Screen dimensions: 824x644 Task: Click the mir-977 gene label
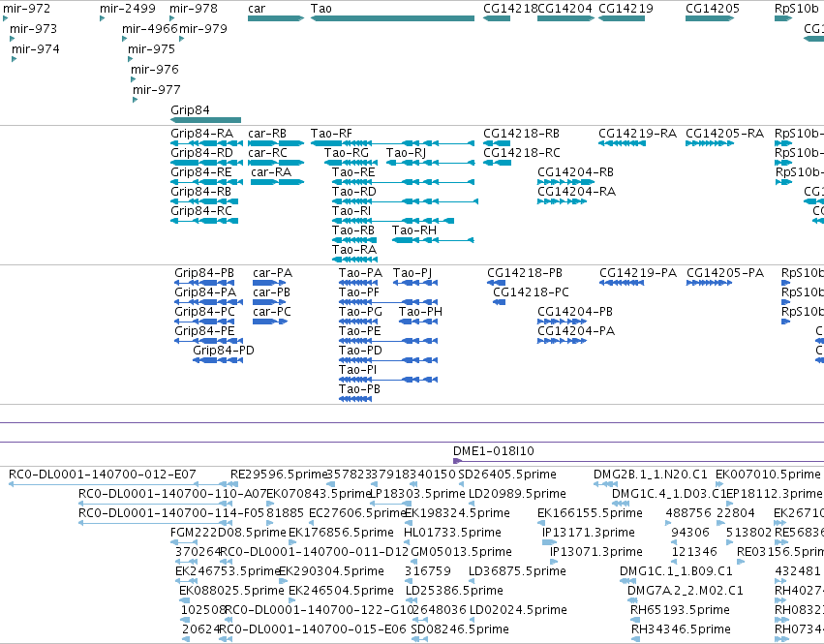[x=157, y=90]
